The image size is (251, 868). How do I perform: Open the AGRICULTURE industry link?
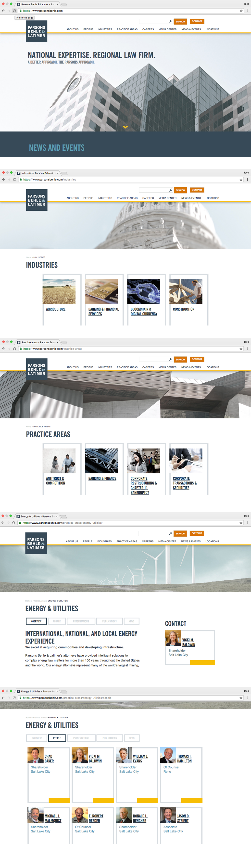point(56,309)
